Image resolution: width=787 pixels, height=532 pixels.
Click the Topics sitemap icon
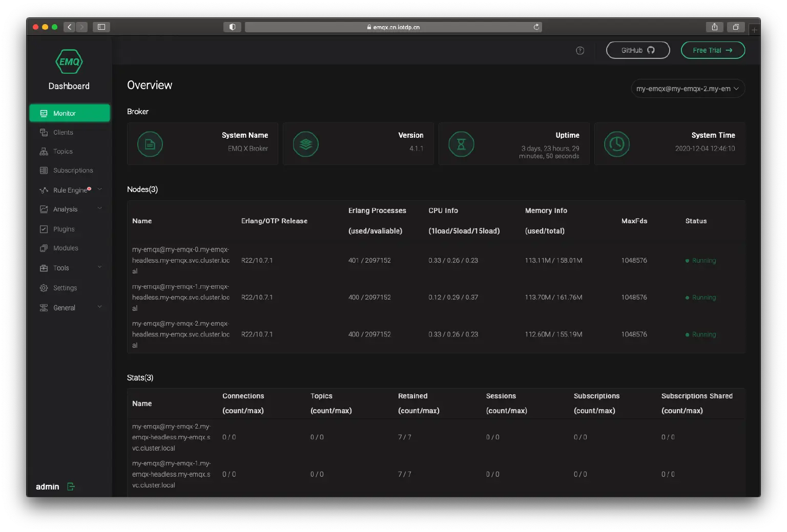44,151
